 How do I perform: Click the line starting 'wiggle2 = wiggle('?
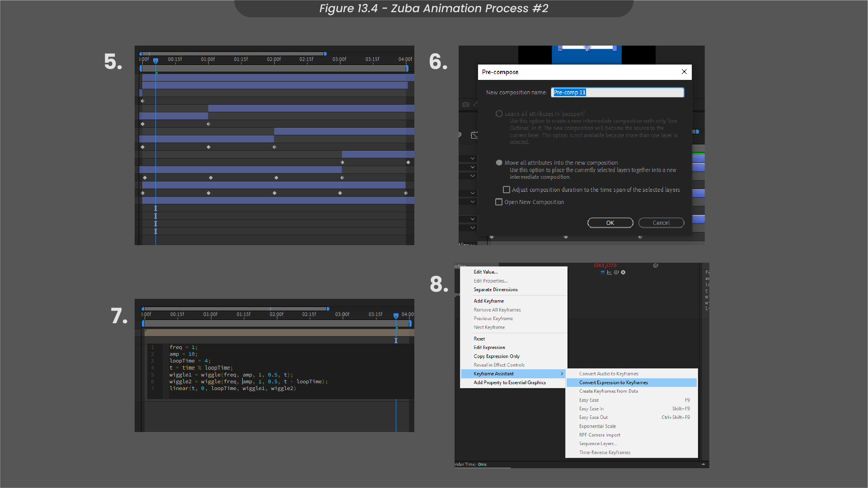coord(249,381)
